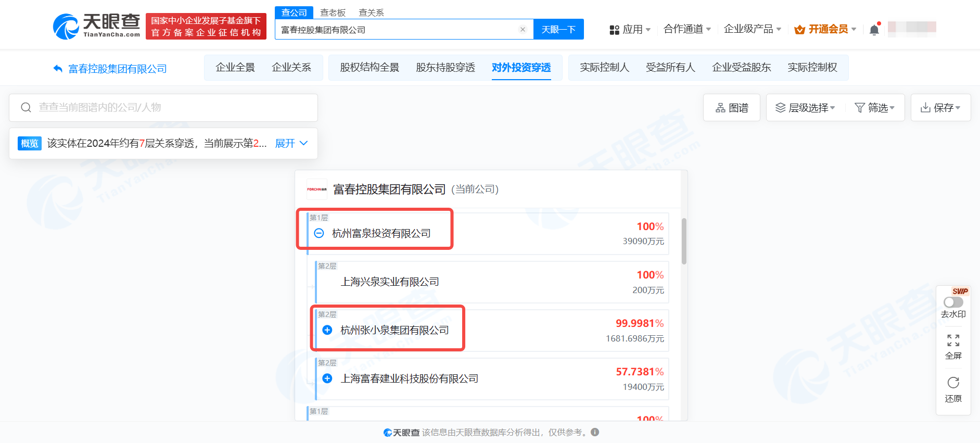This screenshot has height=443, width=980.
Task: Click the 19400万元 investment amount
Action: click(643, 387)
